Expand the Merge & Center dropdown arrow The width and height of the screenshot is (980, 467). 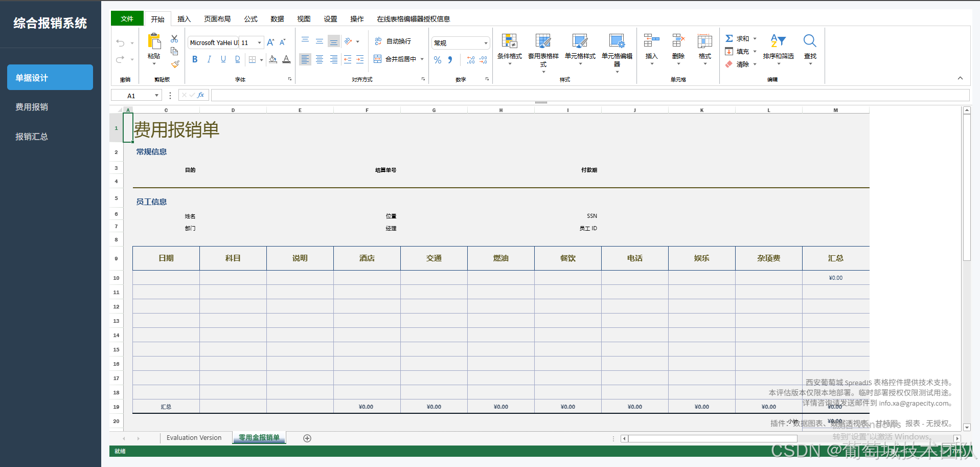pyautogui.click(x=422, y=59)
